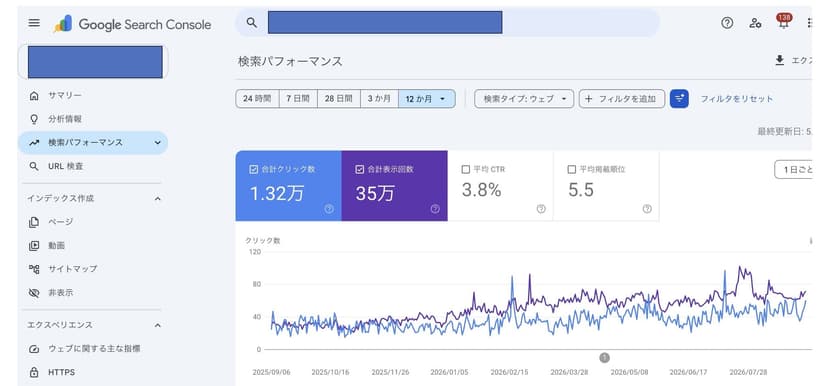Screen dimensions: 832x386
Task: Click the home icon beside サマリー
Action: (x=34, y=96)
